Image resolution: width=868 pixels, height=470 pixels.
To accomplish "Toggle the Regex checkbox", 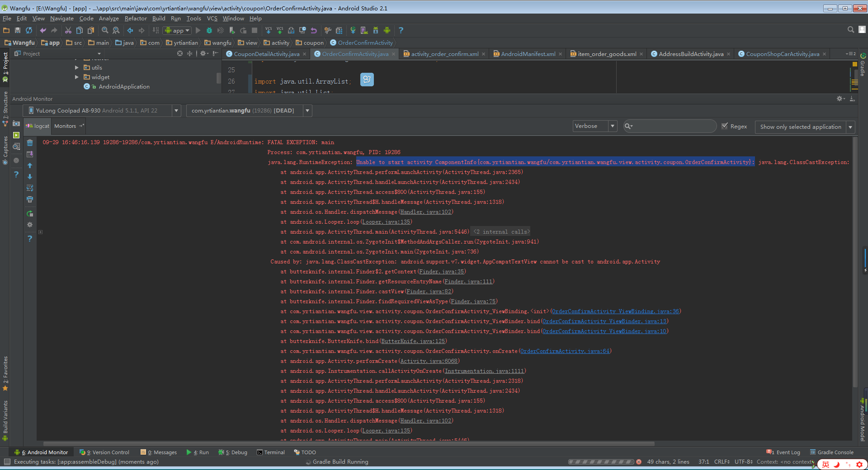I will pyautogui.click(x=725, y=126).
